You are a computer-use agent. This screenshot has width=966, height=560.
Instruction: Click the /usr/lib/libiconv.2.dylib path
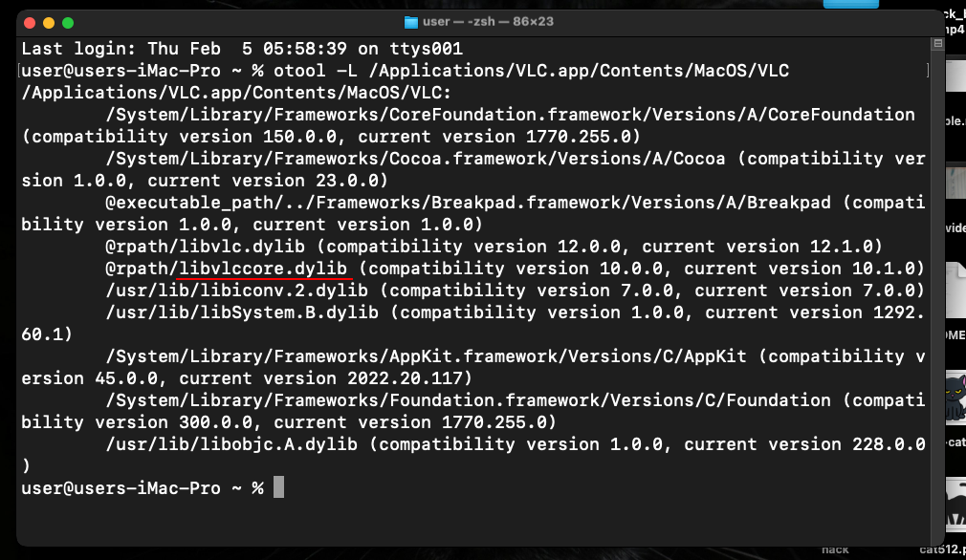pos(242,291)
